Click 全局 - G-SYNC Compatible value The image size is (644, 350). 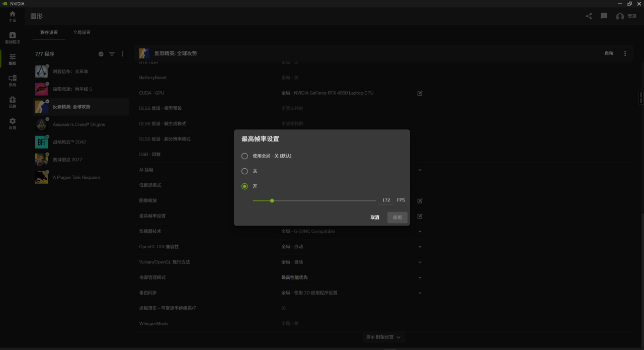(x=308, y=232)
